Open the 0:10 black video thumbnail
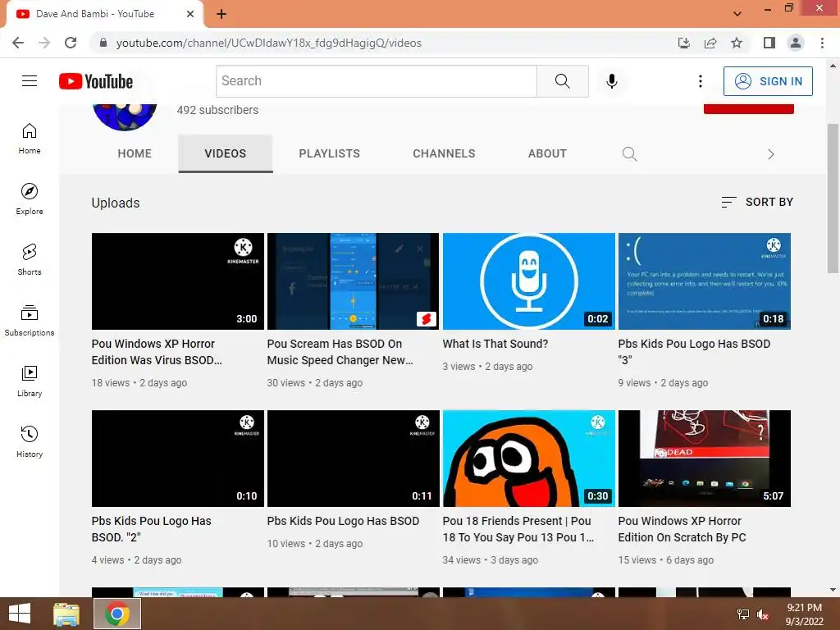Screen dimensions: 840x630 tap(178, 459)
